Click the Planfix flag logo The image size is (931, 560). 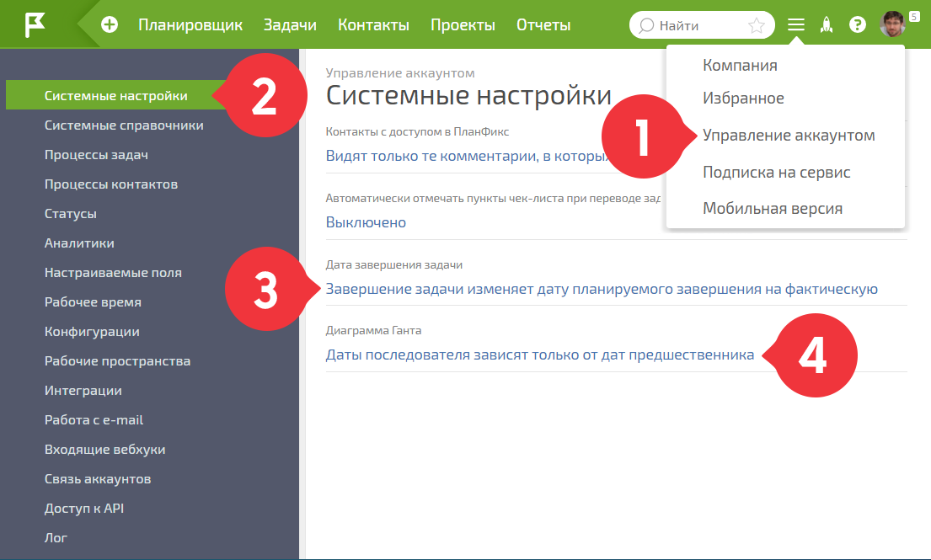(35, 24)
